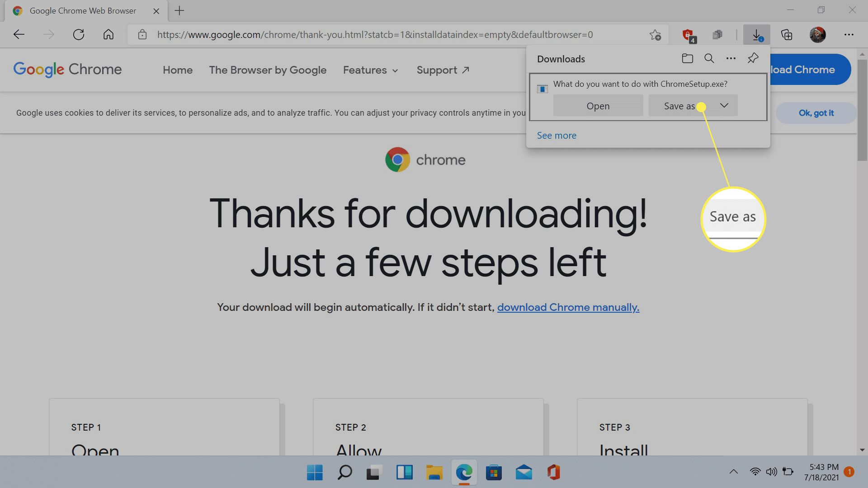Select the Google Chrome Web Browser tab
This screenshot has width=868, height=488.
(86, 11)
